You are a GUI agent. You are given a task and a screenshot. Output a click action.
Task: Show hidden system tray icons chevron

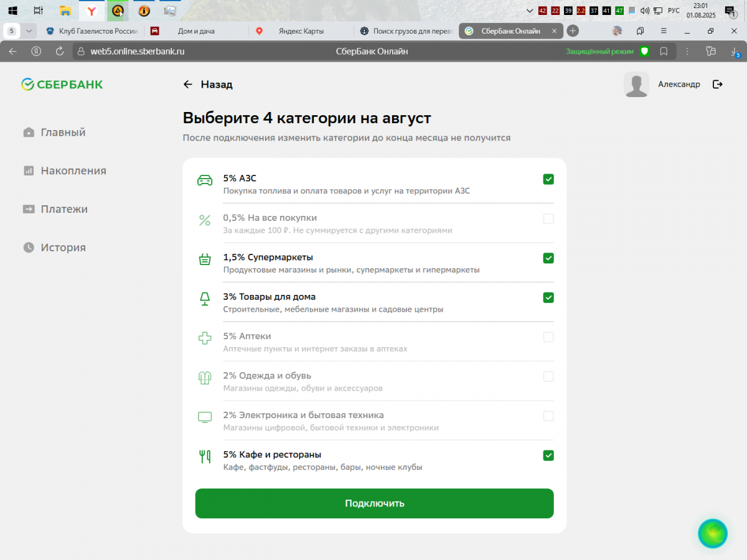point(530,11)
